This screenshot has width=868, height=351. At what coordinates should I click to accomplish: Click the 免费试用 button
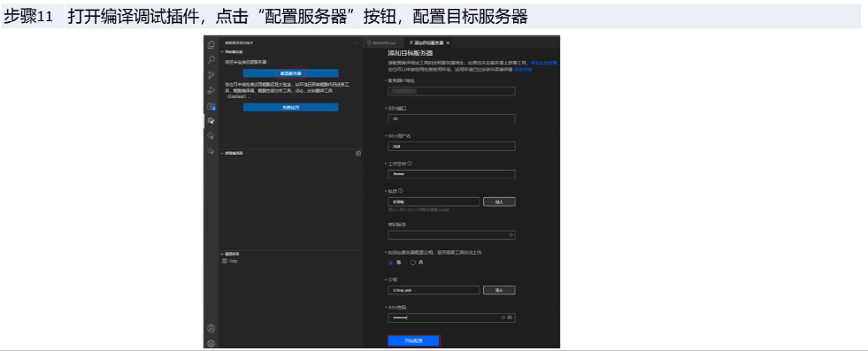point(290,108)
